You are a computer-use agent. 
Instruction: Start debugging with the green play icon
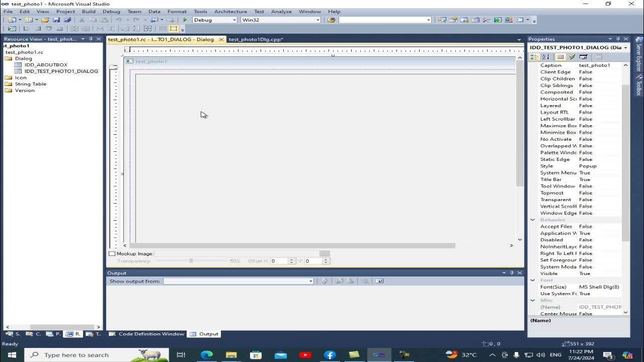coord(185,20)
